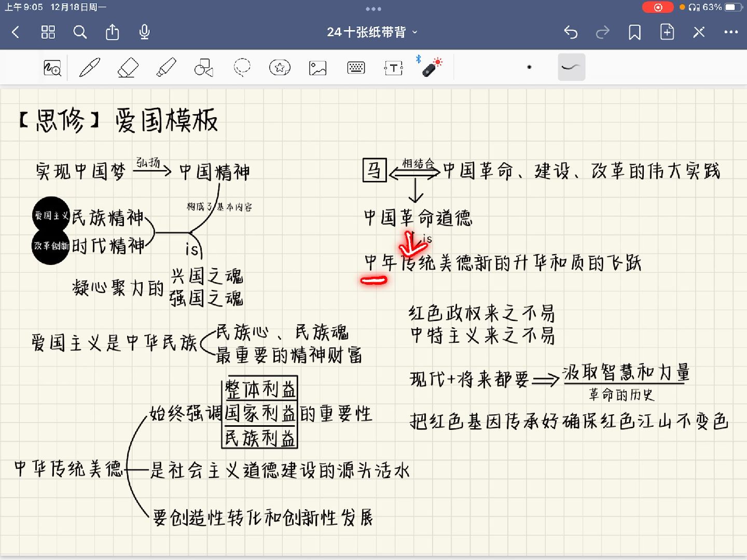Tap the text 中华传统美德 at left
The height and width of the screenshot is (560, 747).
pos(68,469)
